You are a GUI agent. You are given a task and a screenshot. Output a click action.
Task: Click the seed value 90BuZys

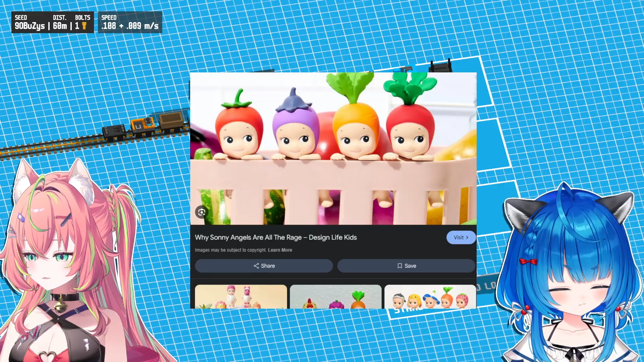(30, 26)
